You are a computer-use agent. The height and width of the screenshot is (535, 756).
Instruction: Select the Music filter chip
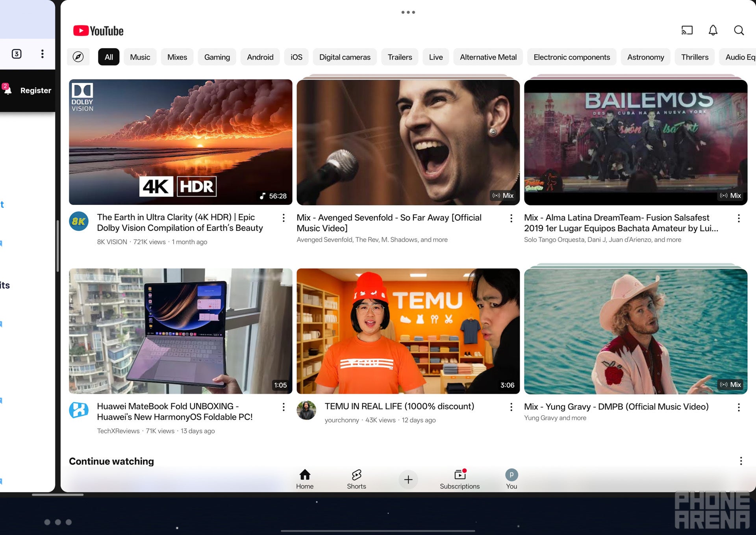[140, 57]
